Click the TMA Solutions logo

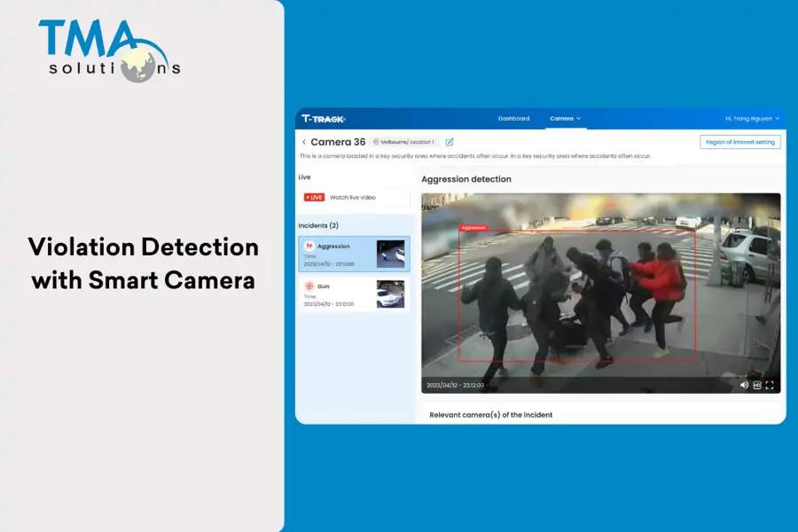coord(109,50)
